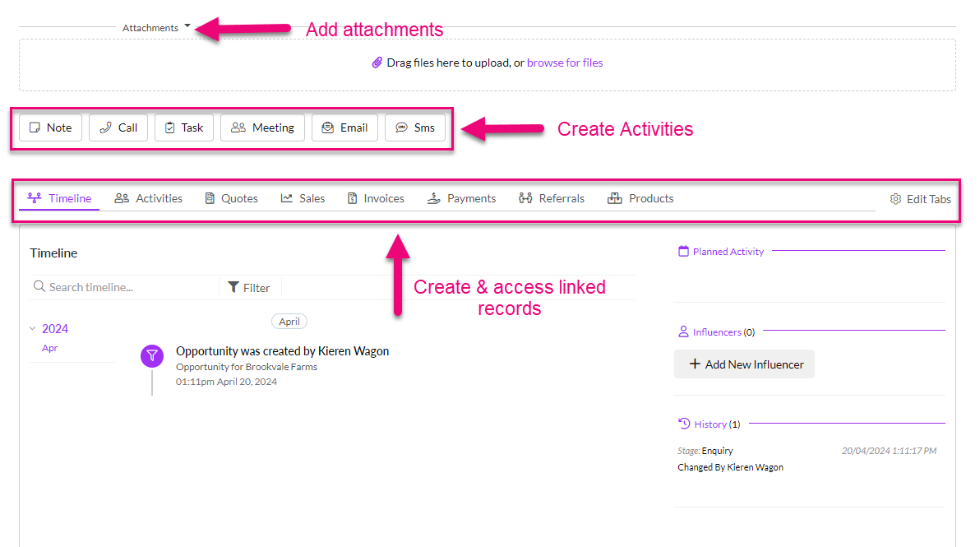Click the Filter funnel icon in timeline
This screenshot has width=980, height=547.
[233, 287]
